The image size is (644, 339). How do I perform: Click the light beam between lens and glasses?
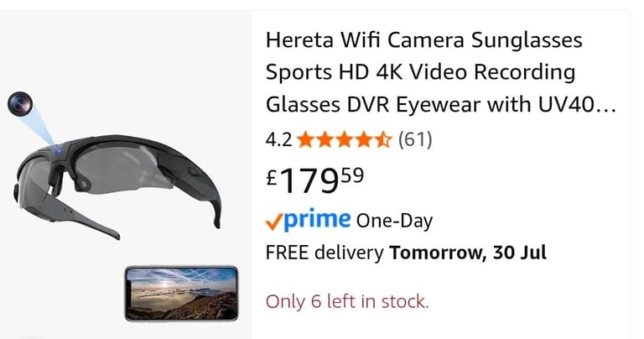41,127
